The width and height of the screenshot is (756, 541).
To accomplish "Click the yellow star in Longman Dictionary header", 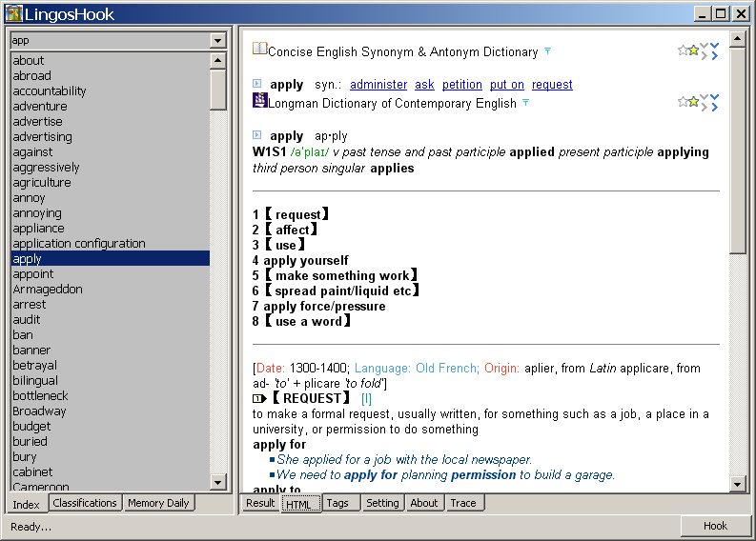I will tap(693, 102).
